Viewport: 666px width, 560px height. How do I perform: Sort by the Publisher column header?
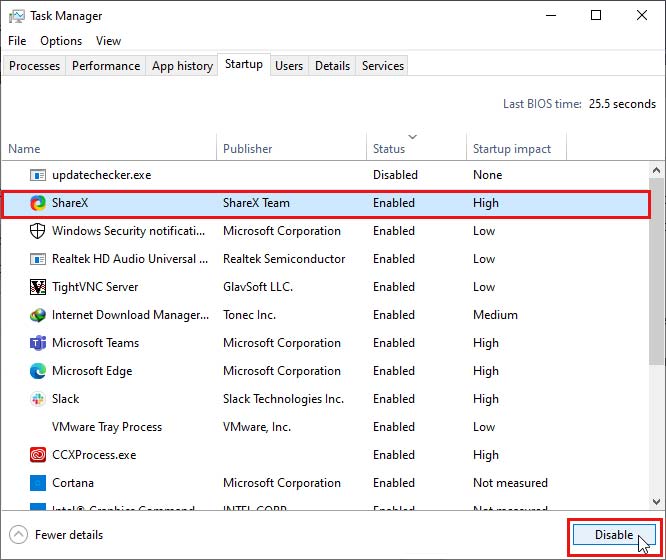point(291,149)
